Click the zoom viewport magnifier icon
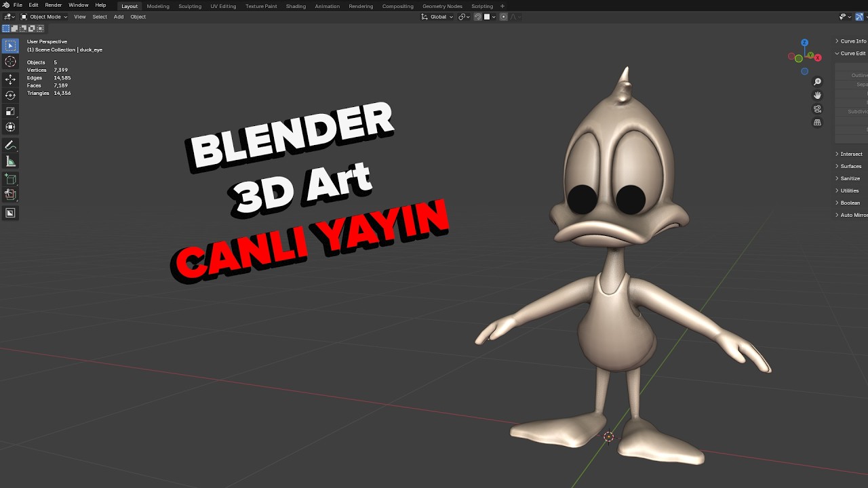 pos(817,82)
